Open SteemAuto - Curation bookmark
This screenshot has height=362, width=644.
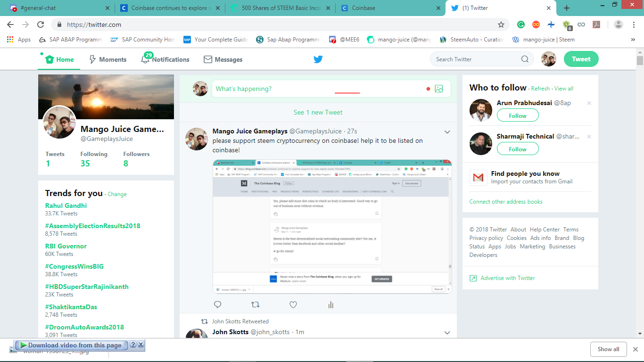(471, 40)
